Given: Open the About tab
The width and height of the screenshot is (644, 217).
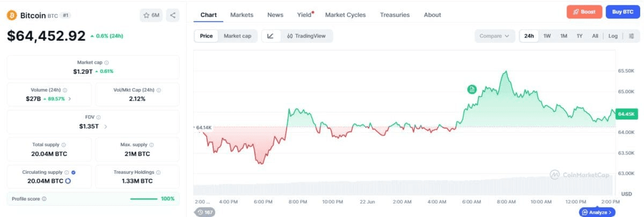Looking at the screenshot, I should point(432,15).
